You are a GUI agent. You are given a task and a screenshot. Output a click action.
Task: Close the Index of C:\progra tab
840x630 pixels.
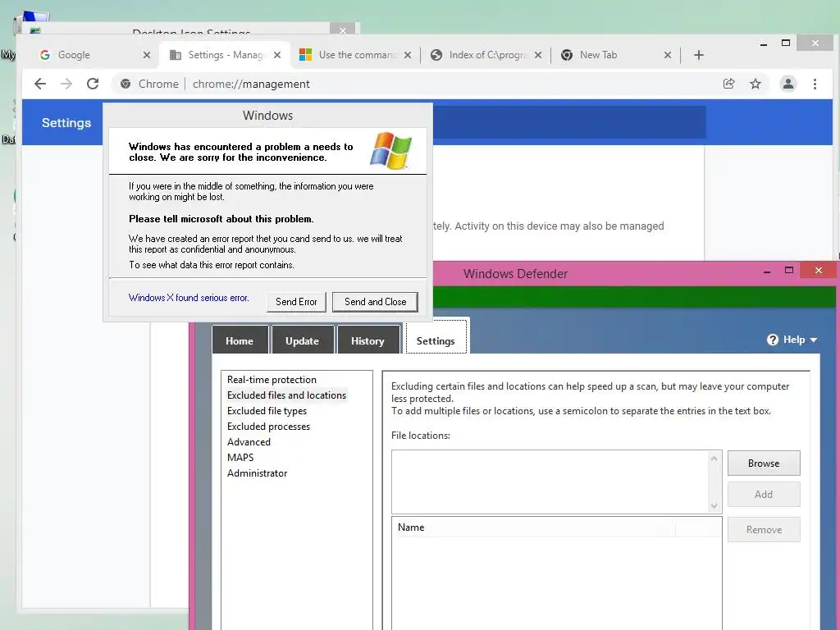click(x=538, y=55)
